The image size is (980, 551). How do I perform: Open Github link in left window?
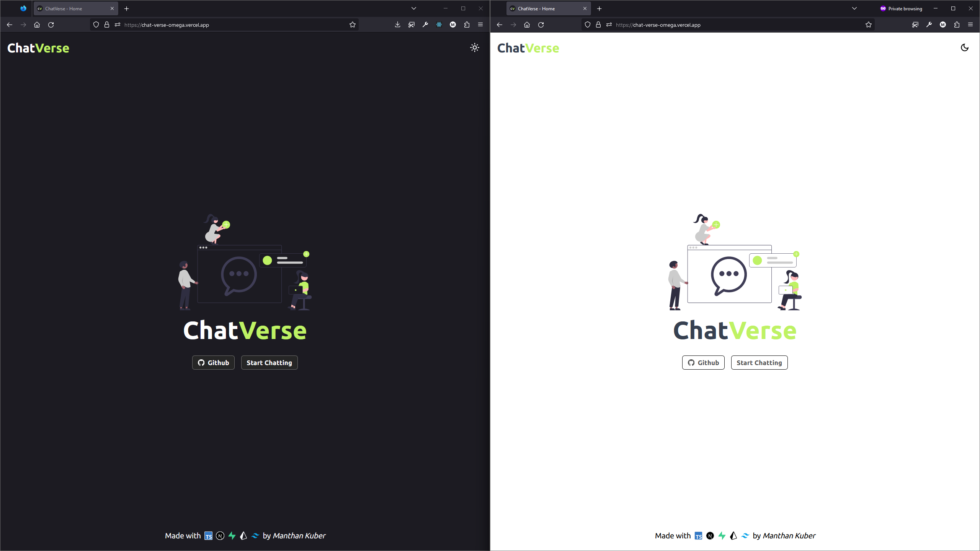[x=213, y=363]
